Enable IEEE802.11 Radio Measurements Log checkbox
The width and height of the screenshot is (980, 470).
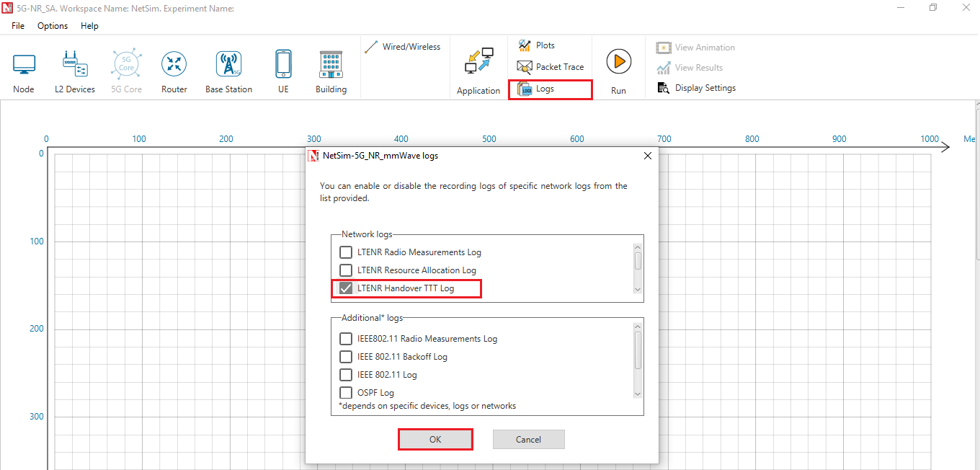click(x=346, y=339)
